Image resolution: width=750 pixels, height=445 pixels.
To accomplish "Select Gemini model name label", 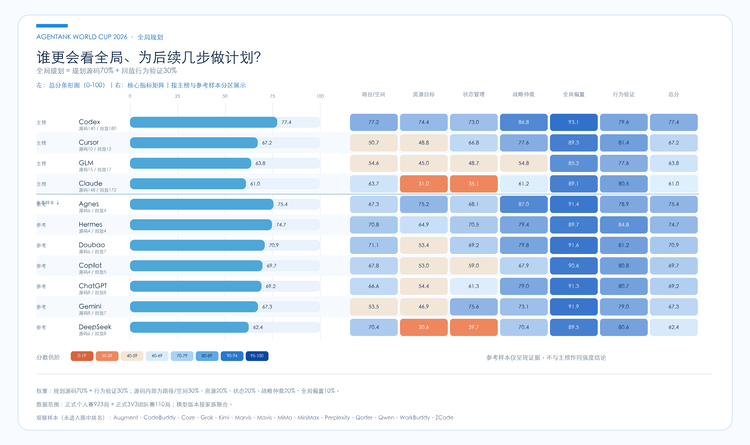I will point(90,306).
